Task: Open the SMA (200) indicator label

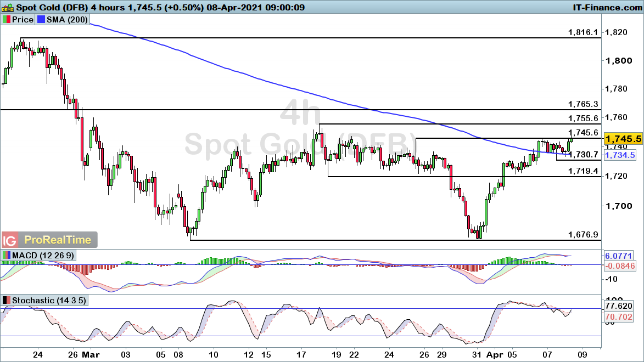Action: (x=67, y=19)
